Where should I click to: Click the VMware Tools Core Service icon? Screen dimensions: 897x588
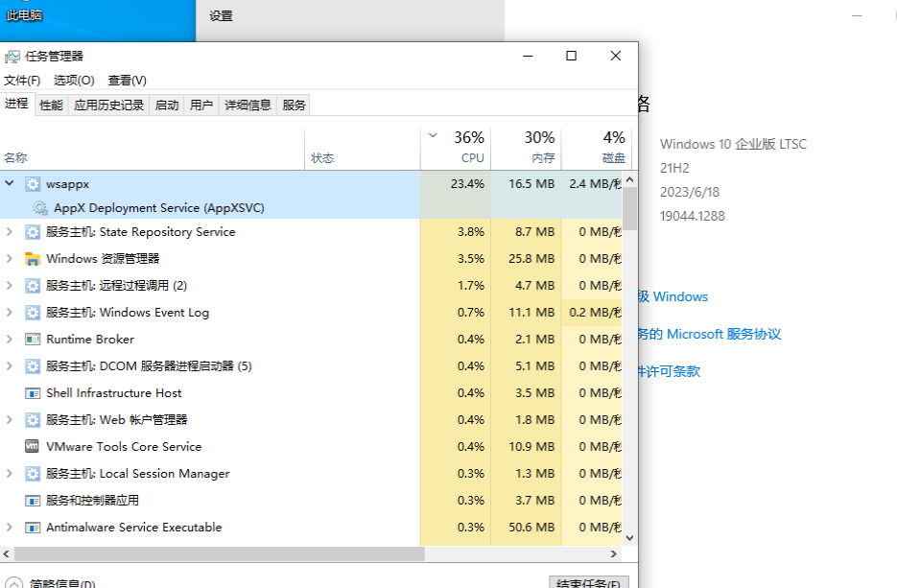33,447
